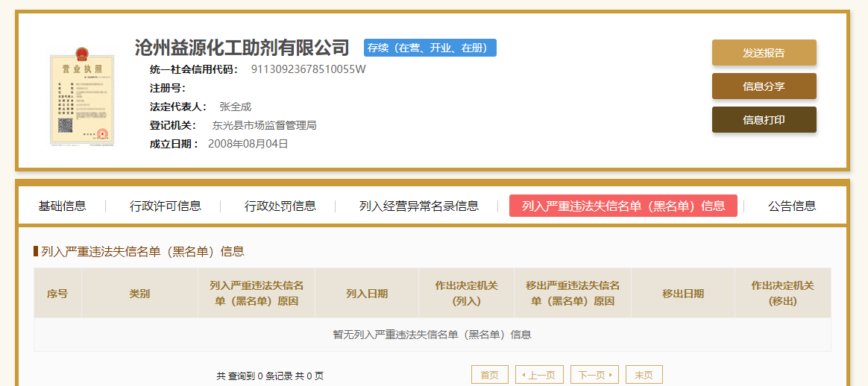Click the 移出日期 column header
The width and height of the screenshot is (868, 386).
pyautogui.click(x=682, y=293)
